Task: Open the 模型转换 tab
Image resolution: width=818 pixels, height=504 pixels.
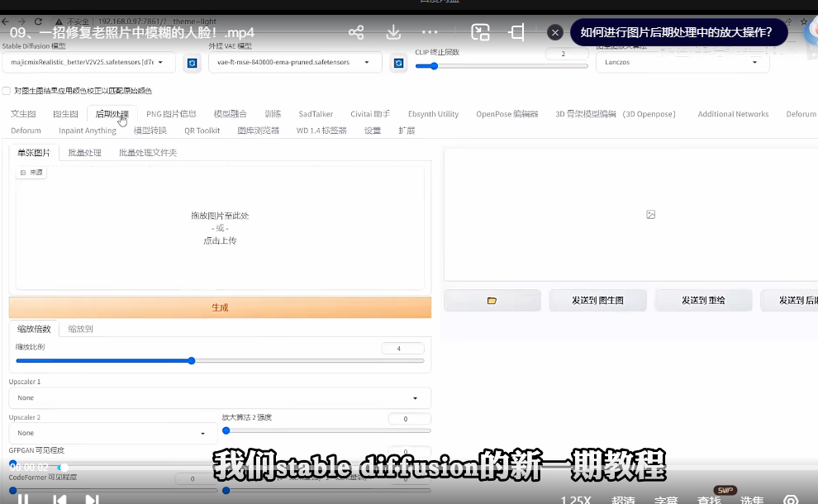Action: pyautogui.click(x=150, y=131)
